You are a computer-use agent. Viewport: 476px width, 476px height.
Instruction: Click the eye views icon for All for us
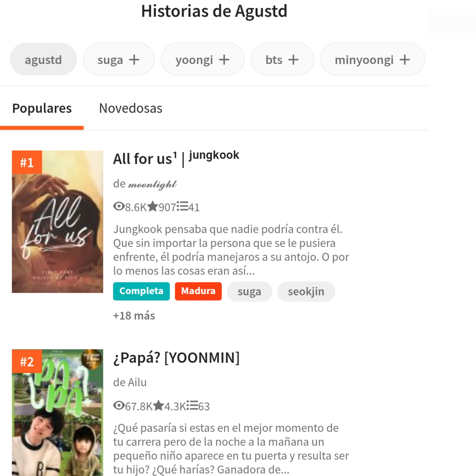(x=119, y=206)
